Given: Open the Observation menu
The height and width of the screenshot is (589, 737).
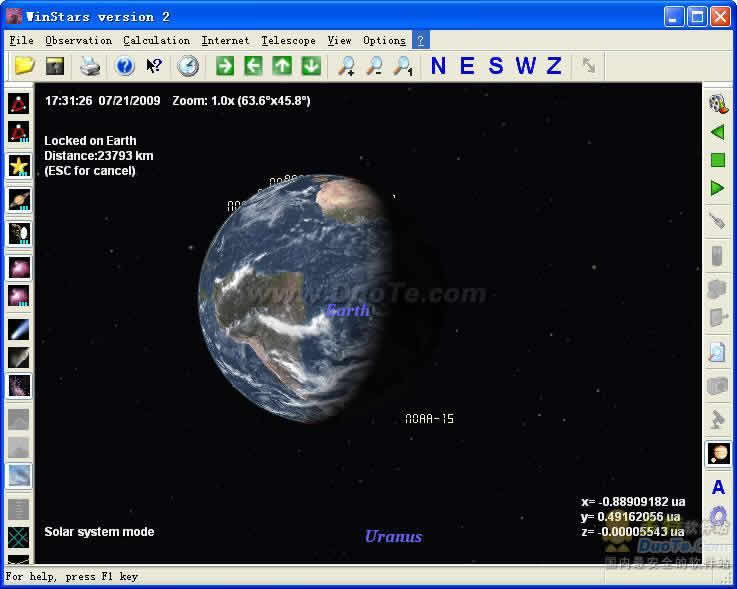Looking at the screenshot, I should 78,41.
